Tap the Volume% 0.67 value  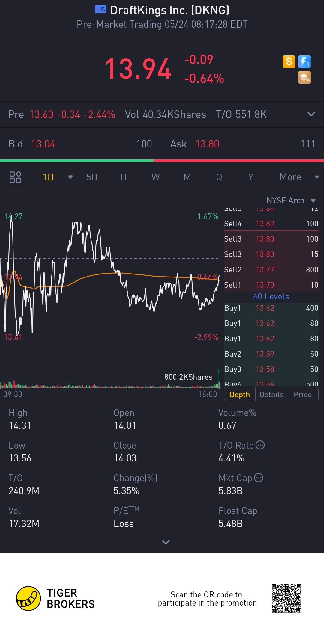[227, 425]
